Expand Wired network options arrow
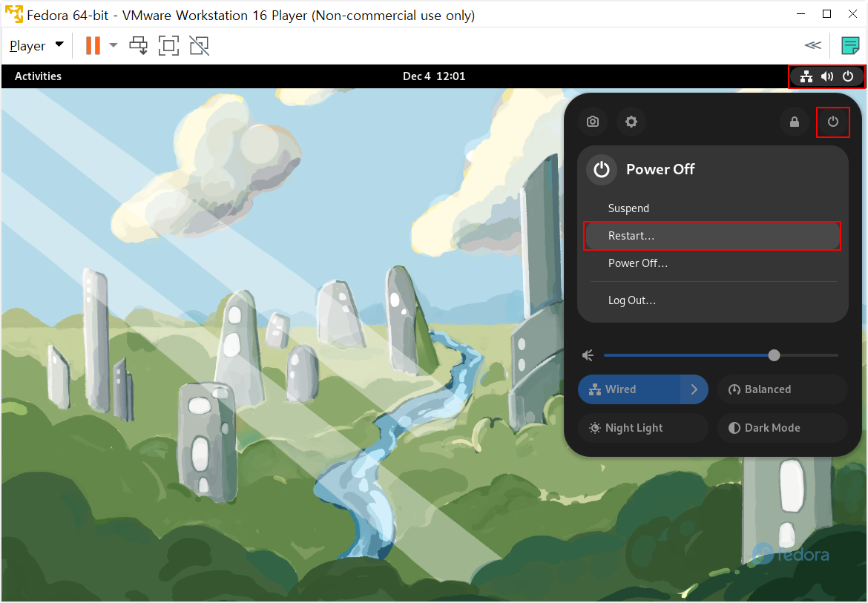The height and width of the screenshot is (603, 868). 694,389
